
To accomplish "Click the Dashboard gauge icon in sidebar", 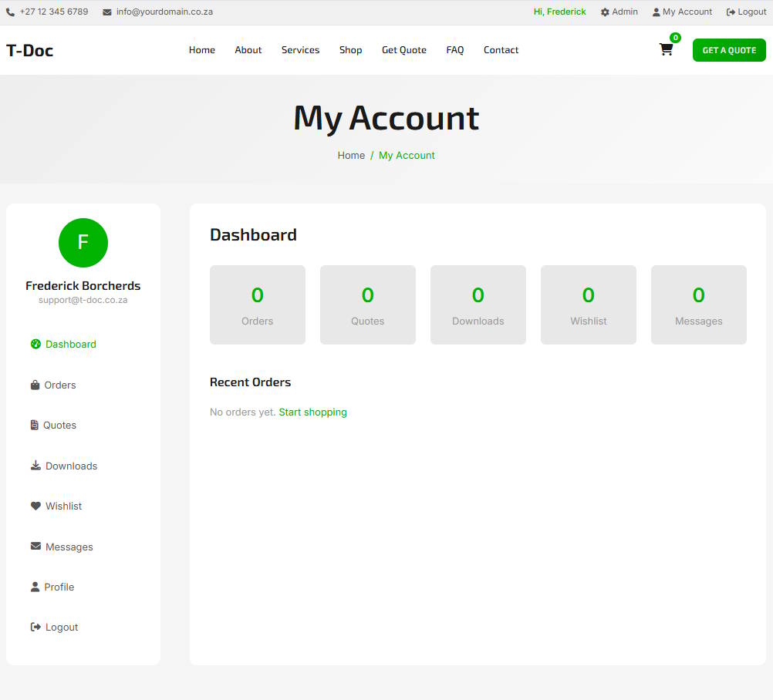I will click(x=35, y=345).
